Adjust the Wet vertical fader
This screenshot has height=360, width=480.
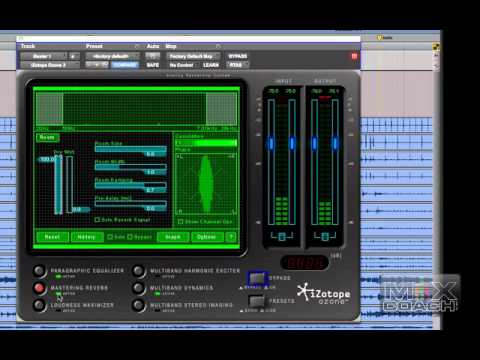(x=69, y=184)
